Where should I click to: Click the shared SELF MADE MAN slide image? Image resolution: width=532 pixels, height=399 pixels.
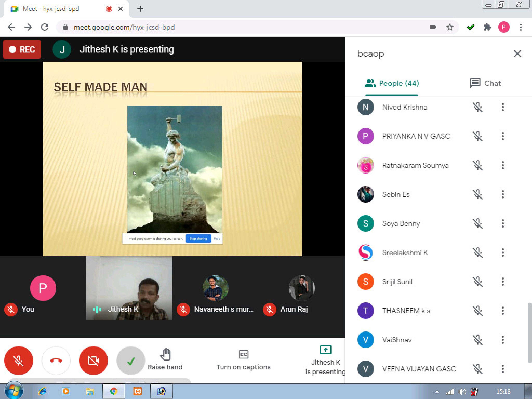click(175, 170)
